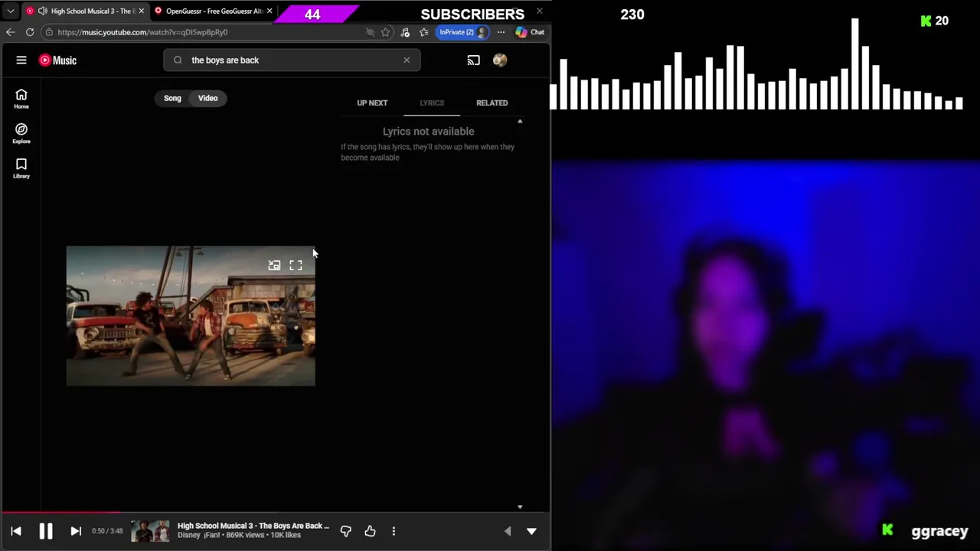
Task: Open the player bar three-dot options menu
Action: click(x=394, y=531)
